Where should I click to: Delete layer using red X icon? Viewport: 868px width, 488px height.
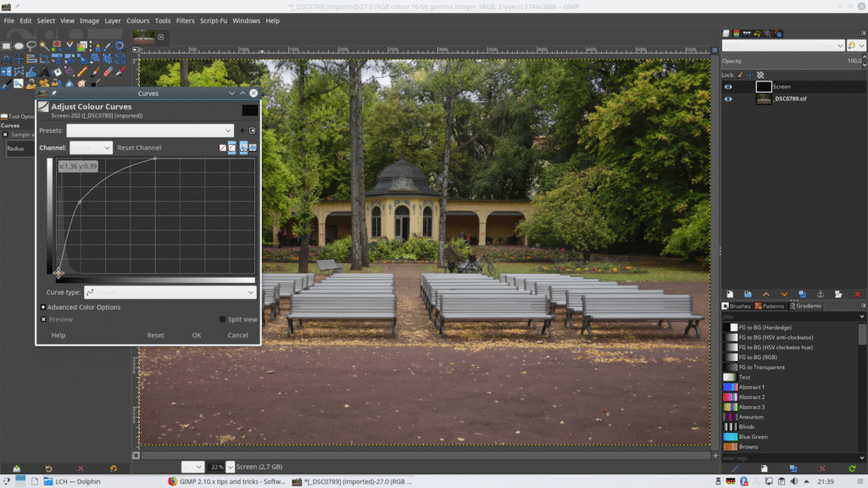click(858, 294)
